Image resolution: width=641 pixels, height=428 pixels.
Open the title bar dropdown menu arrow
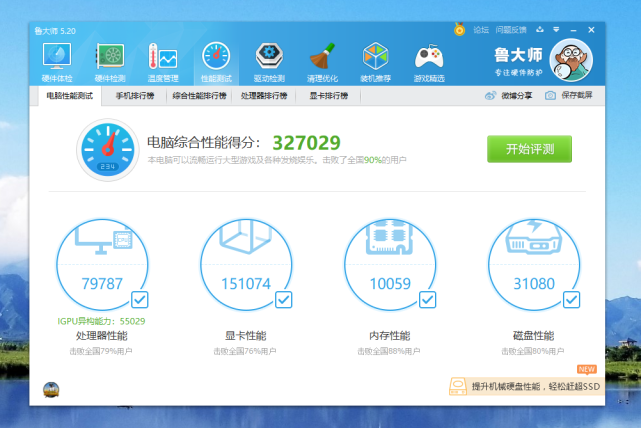[x=556, y=29]
